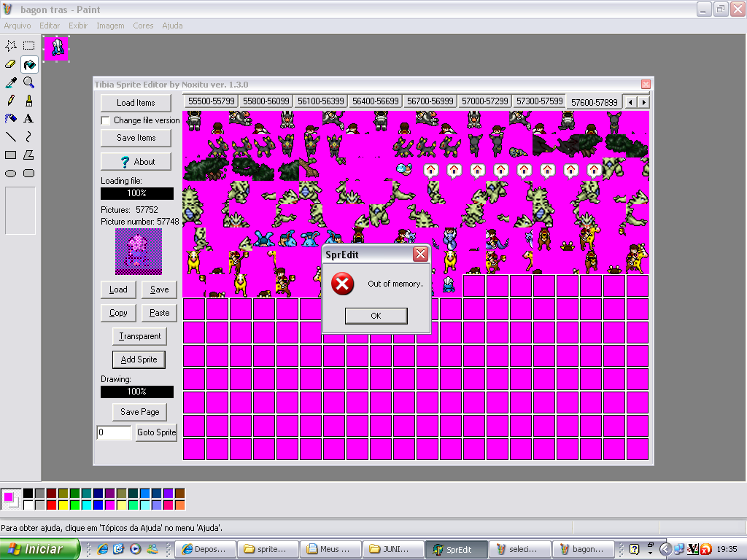Click the Paint canvas bagon sprite image
This screenshot has height=560, width=747.
click(x=56, y=49)
